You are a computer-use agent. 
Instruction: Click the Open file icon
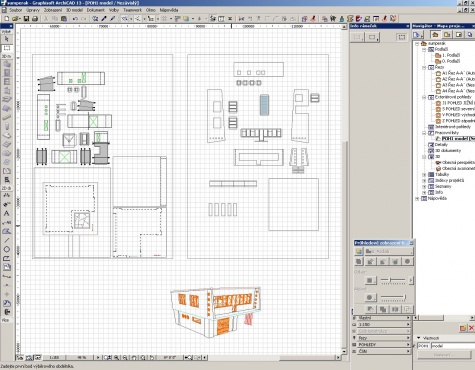16,19
